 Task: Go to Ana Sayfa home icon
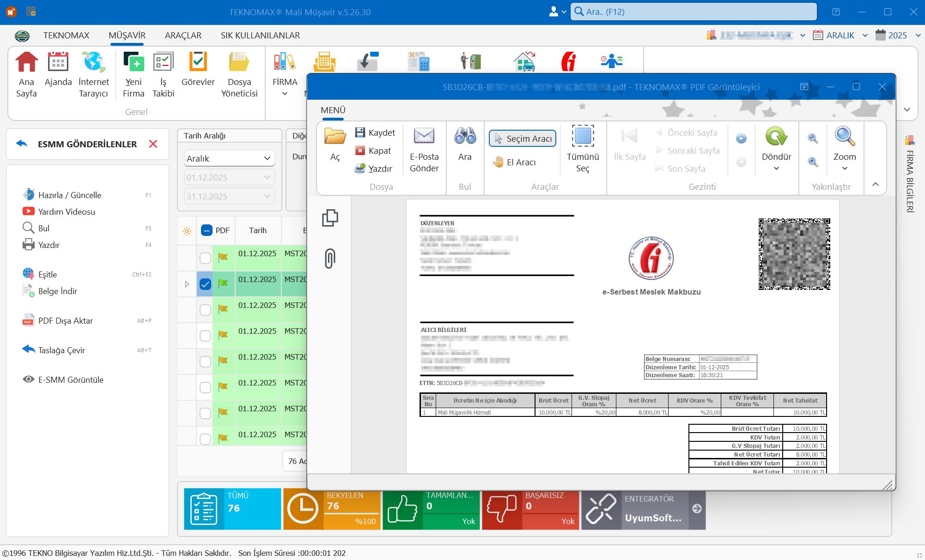(26, 74)
